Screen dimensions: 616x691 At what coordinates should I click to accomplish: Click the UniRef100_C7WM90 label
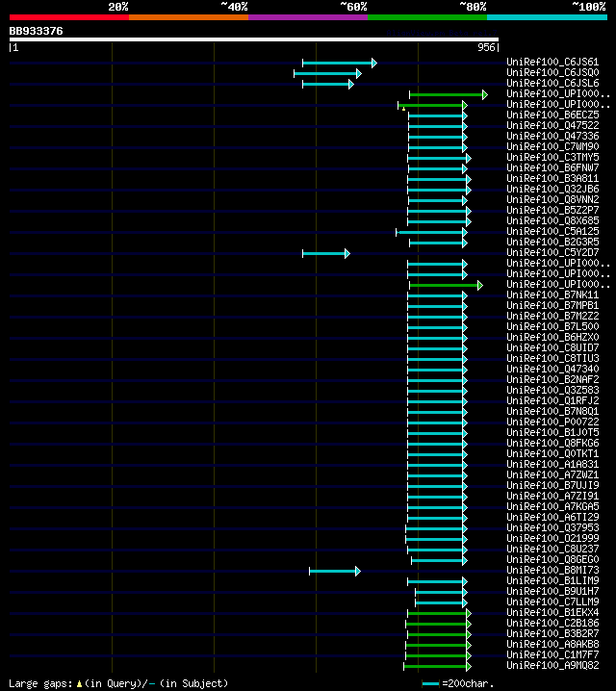point(552,146)
